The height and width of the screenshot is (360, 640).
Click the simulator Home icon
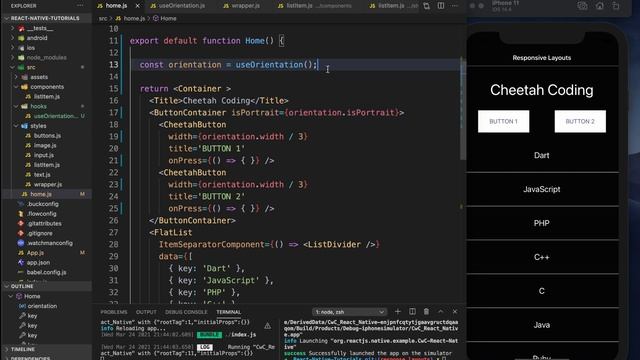click(x=600, y=6)
